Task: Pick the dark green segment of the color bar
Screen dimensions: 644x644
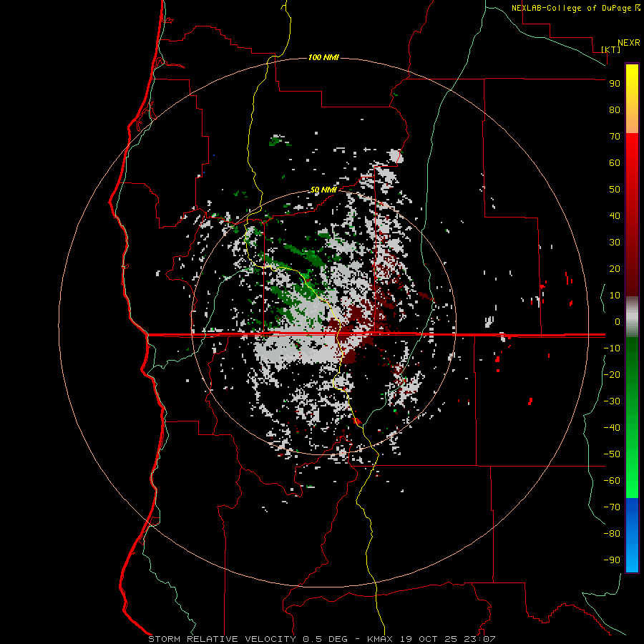Action: point(632,357)
